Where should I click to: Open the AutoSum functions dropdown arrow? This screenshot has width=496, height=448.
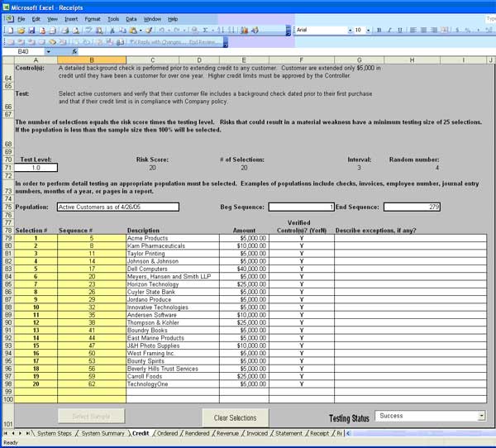click(x=212, y=31)
